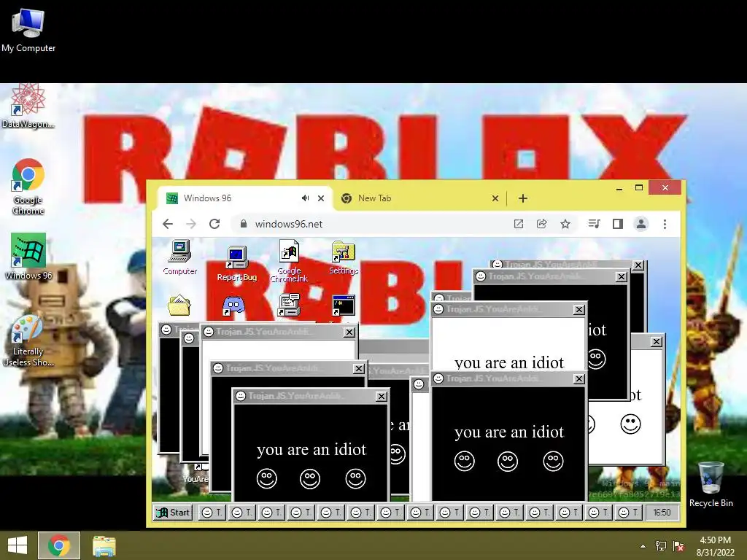747x560 pixels.
Task: Open Chrome media controls
Action: point(594,224)
